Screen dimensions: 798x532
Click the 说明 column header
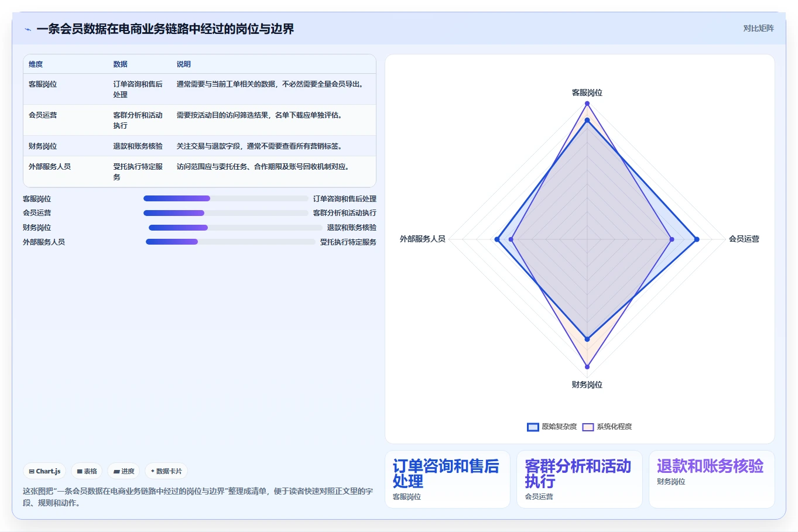click(184, 64)
